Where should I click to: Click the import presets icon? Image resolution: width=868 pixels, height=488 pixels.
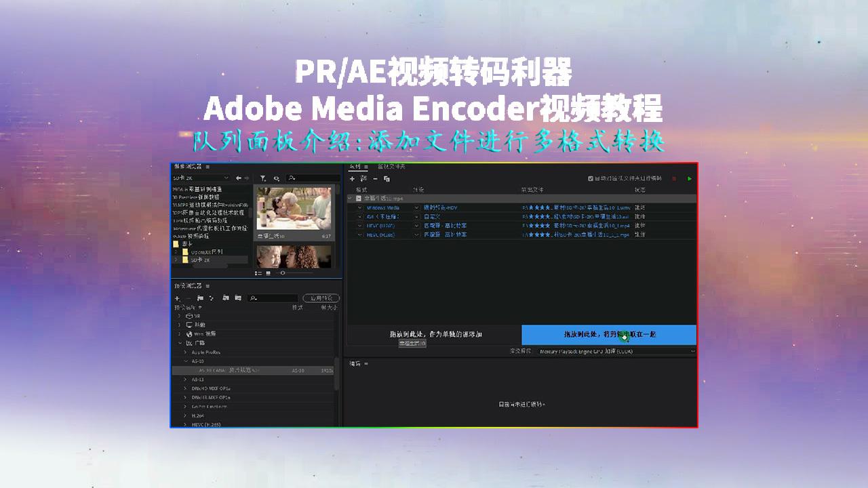click(x=225, y=298)
